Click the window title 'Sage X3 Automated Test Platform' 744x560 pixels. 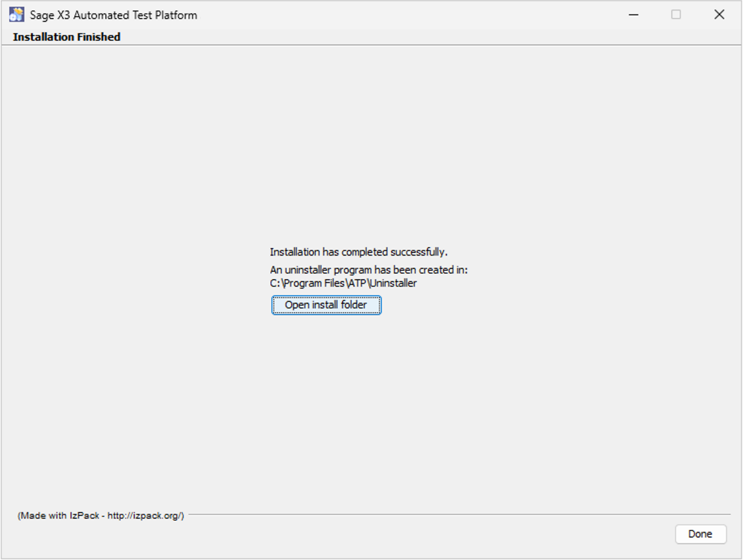[x=114, y=15]
